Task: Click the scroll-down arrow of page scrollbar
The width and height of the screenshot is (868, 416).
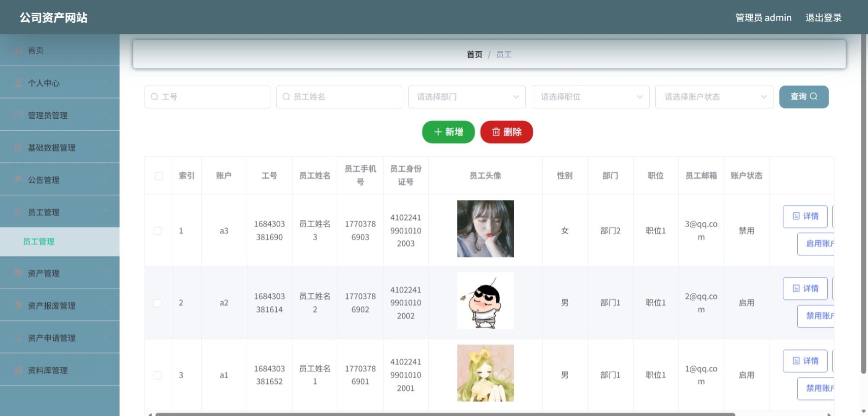Action: pos(864,411)
